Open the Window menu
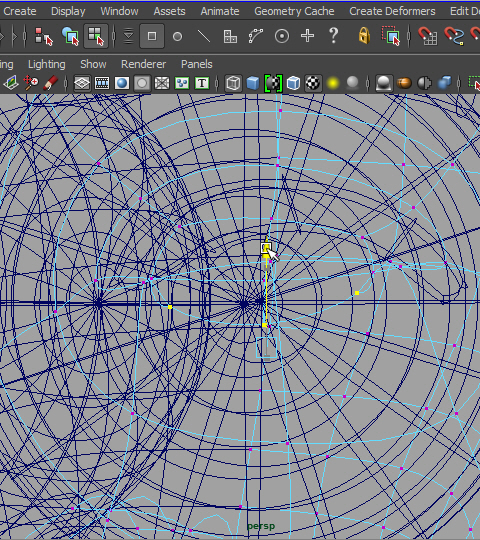Screen dimensions: 480x540 point(119,11)
